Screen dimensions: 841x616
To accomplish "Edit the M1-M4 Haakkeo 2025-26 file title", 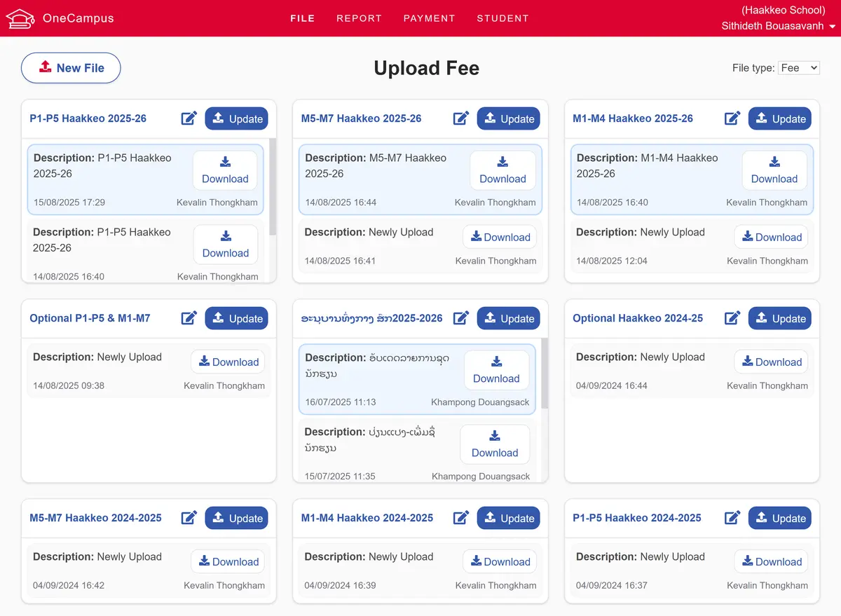I will [732, 118].
